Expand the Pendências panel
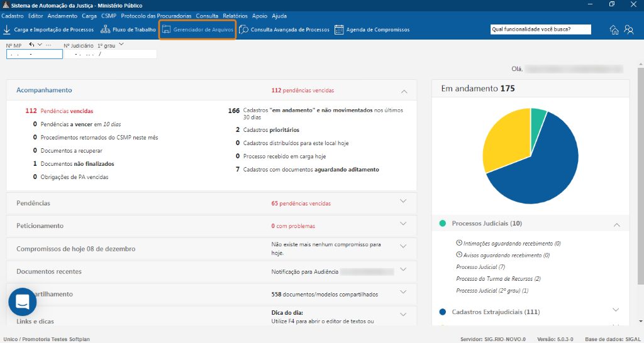 pos(403,201)
